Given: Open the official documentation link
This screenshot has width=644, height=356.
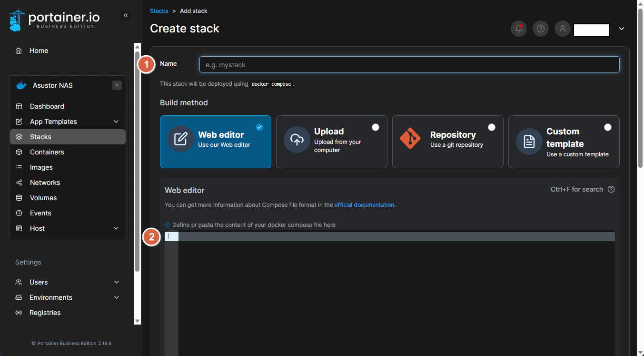Looking at the screenshot, I should coord(364,205).
